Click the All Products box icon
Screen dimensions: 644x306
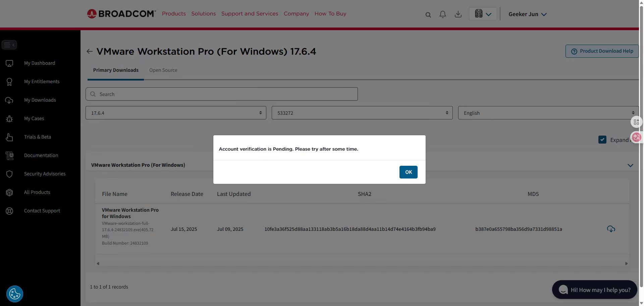click(9, 193)
